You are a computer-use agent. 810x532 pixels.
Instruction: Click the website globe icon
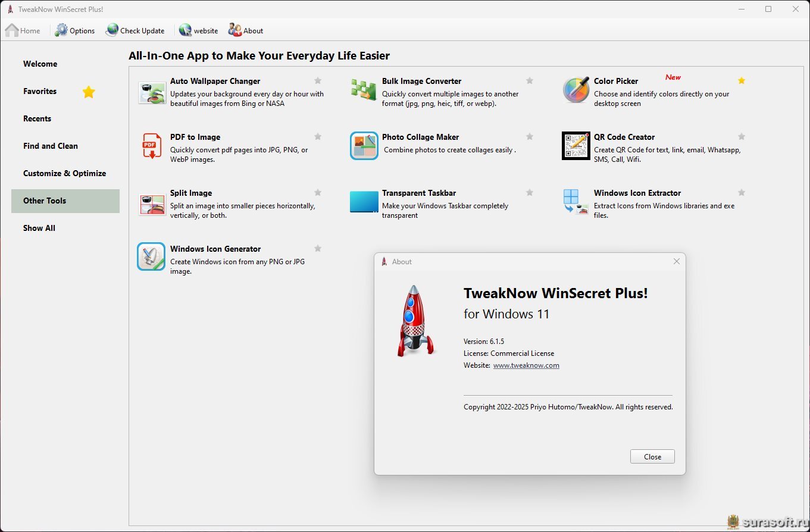tap(185, 30)
